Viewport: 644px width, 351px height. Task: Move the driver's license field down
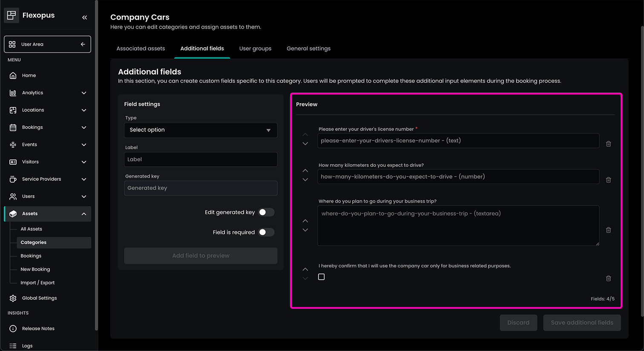(x=305, y=144)
